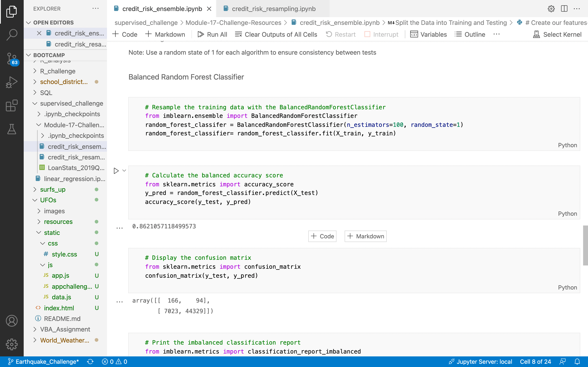This screenshot has height=367, width=588.
Task: Restart the Jupyter kernel
Action: [x=340, y=34]
